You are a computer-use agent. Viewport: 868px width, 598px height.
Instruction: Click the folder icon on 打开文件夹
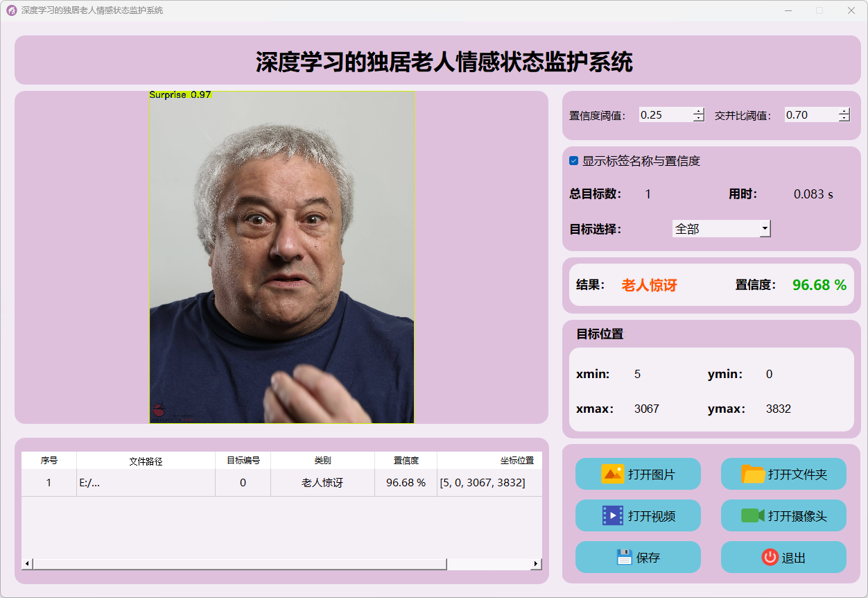coord(753,474)
